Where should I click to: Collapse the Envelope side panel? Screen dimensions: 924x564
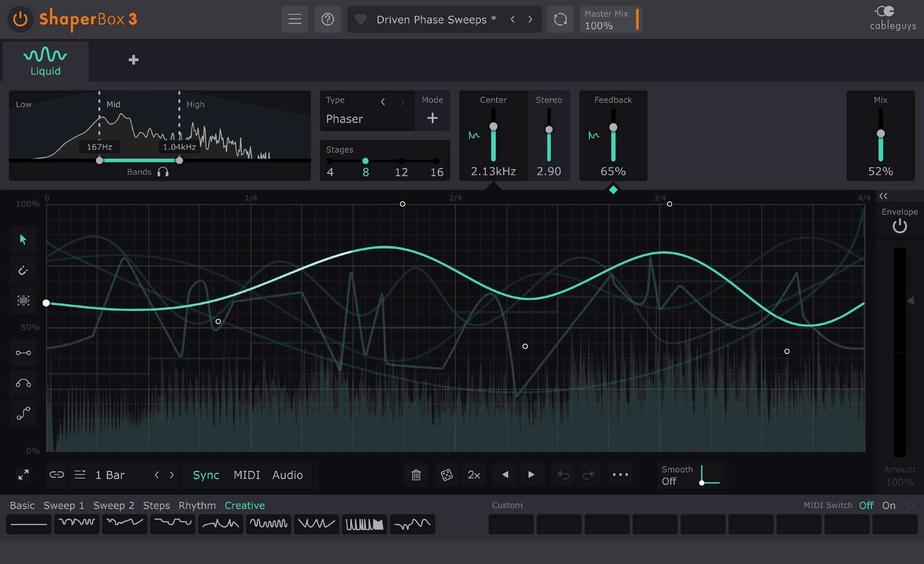[x=883, y=196]
